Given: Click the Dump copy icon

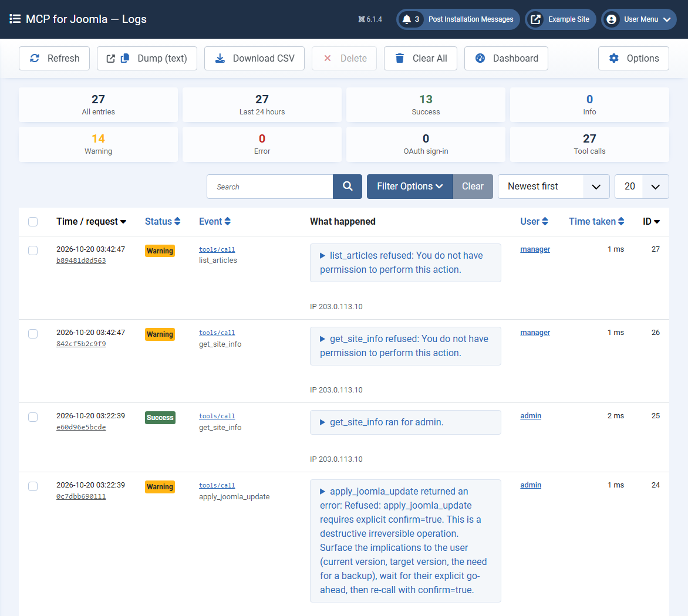Looking at the screenshot, I should click(125, 58).
